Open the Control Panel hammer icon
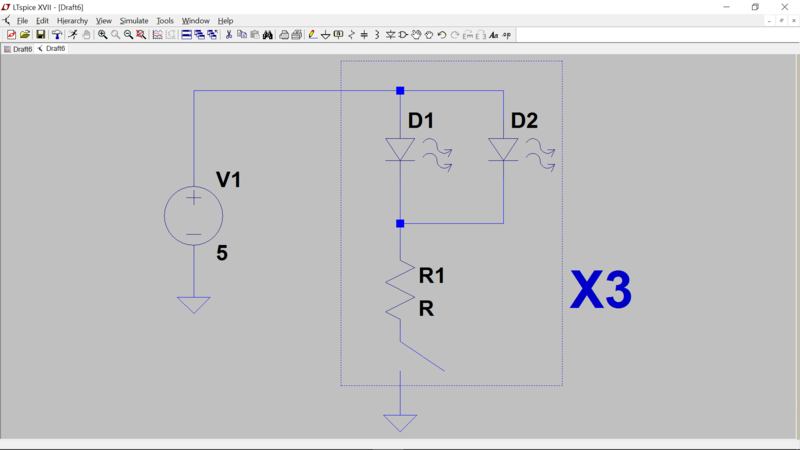 click(x=57, y=35)
